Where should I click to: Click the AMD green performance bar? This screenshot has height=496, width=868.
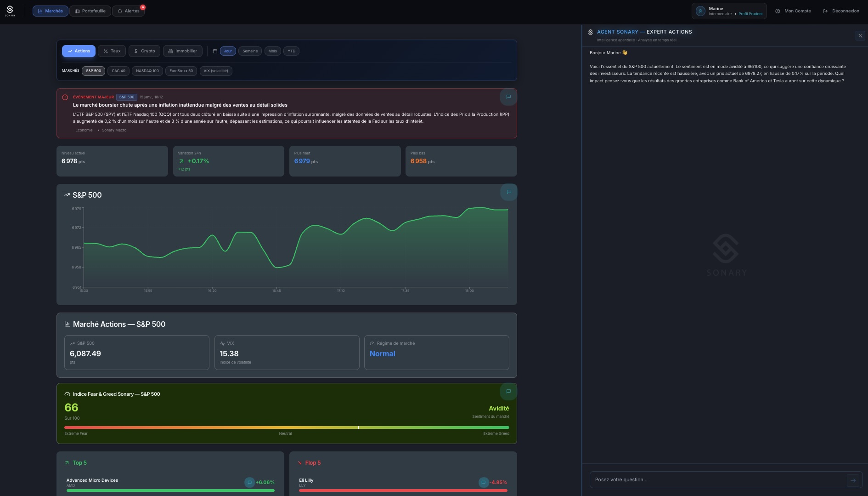[x=170, y=490]
